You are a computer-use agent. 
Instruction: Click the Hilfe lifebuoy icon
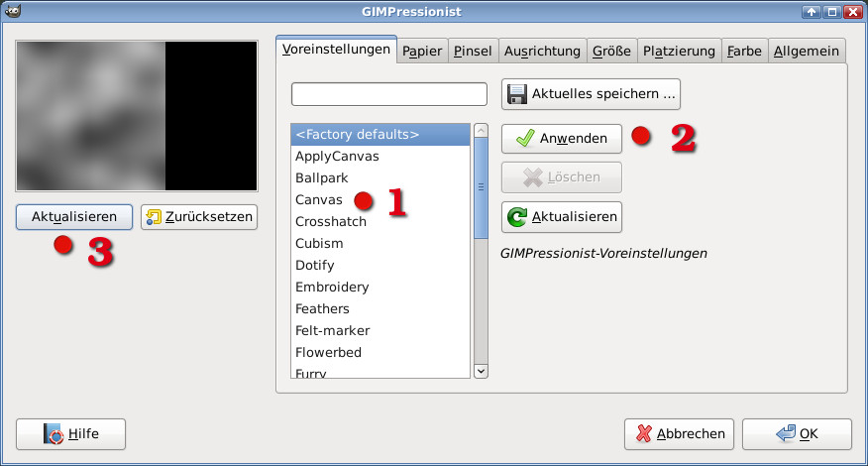point(53,434)
